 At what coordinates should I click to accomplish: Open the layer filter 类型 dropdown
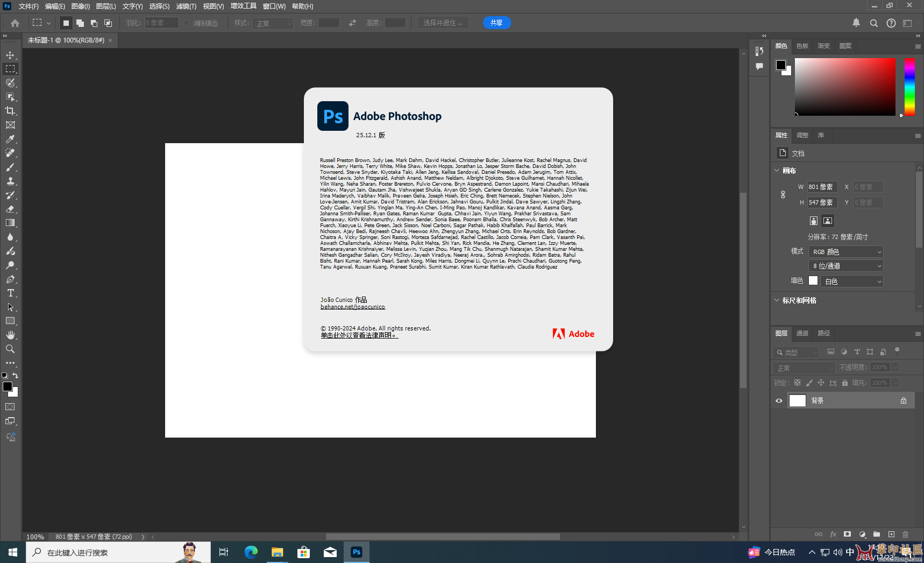click(x=796, y=353)
